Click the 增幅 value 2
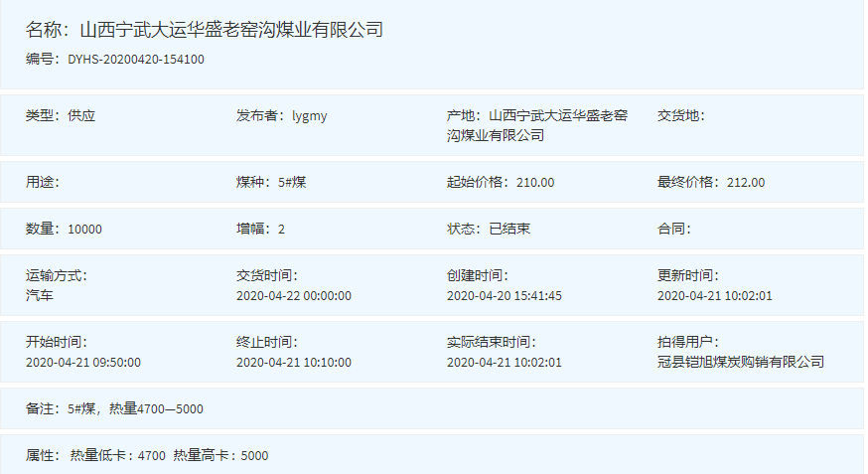Screen dimensions: 868x474 click(x=281, y=230)
